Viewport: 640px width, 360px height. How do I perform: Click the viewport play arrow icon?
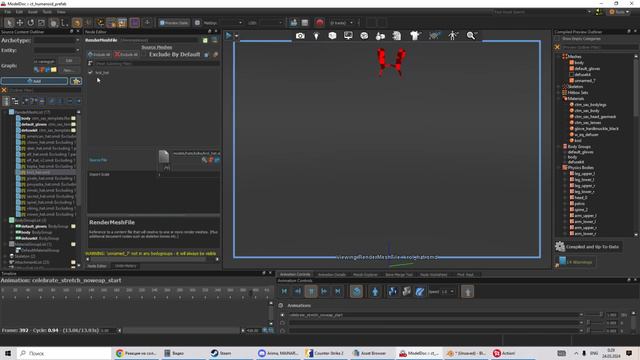(229, 36)
